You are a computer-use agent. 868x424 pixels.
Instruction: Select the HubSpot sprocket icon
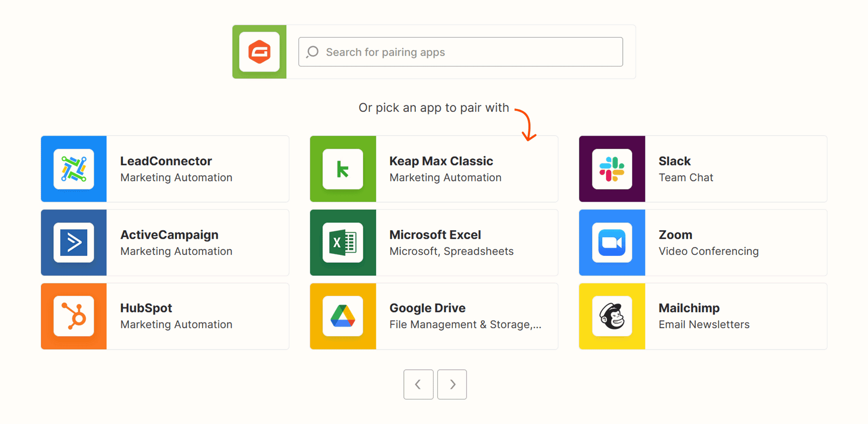pyautogui.click(x=74, y=316)
